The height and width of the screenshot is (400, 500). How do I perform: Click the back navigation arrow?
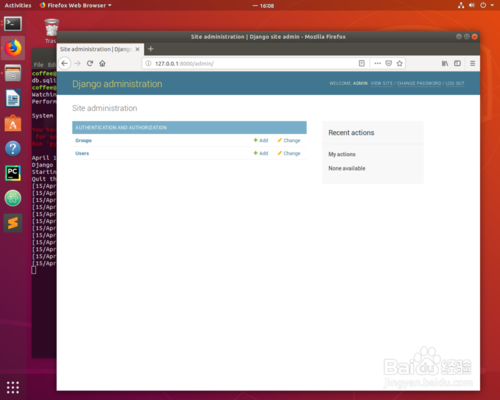pos(65,63)
